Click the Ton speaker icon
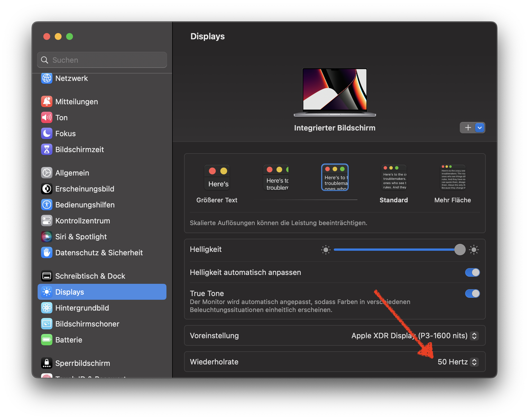This screenshot has width=529, height=420. 47,117
